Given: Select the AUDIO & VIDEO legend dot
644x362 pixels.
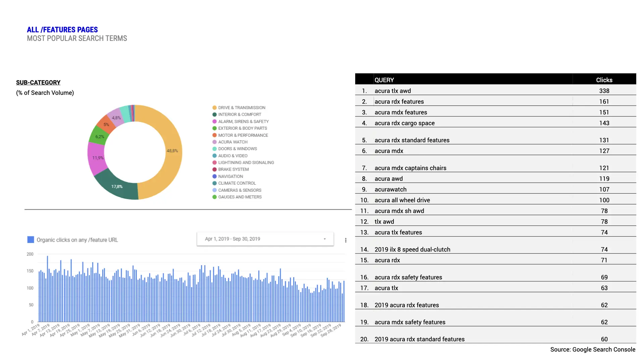Looking at the screenshot, I should pos(214,156).
